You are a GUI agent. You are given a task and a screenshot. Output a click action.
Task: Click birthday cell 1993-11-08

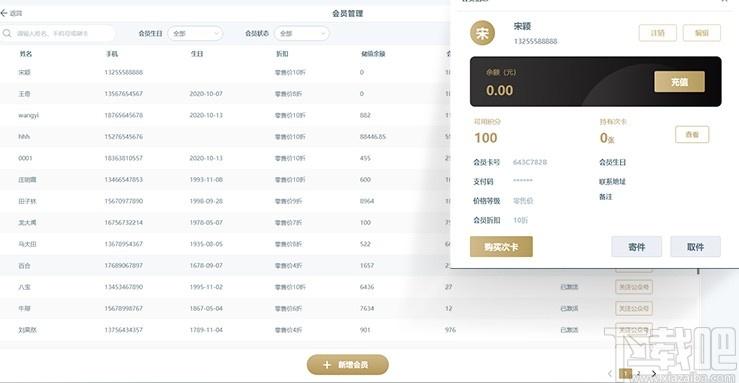(x=206, y=179)
